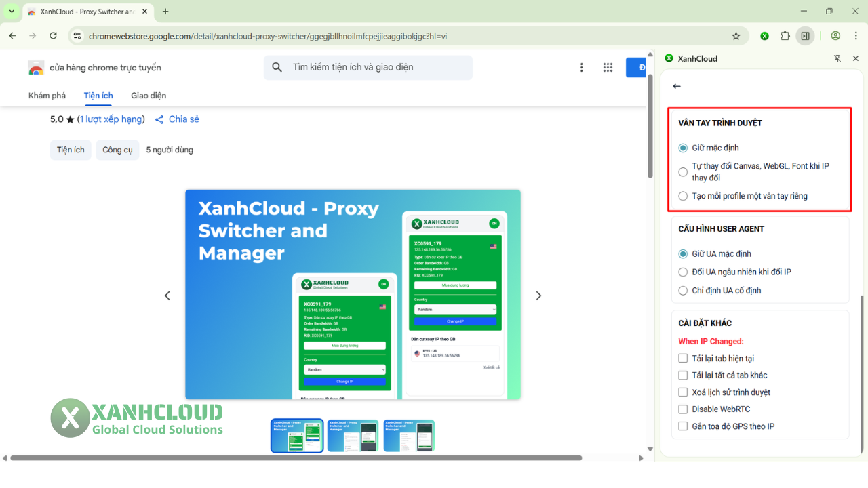The height and width of the screenshot is (488, 868).
Task: Select the second screenshot thumbnail
Action: click(353, 435)
